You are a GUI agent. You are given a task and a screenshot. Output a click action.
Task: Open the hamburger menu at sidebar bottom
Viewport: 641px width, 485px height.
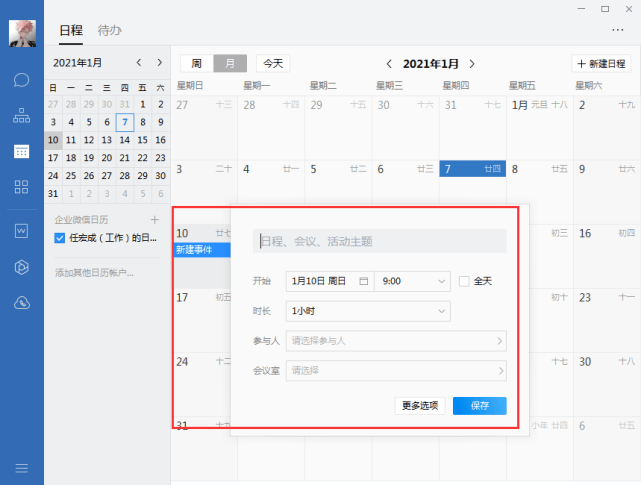tap(22, 468)
